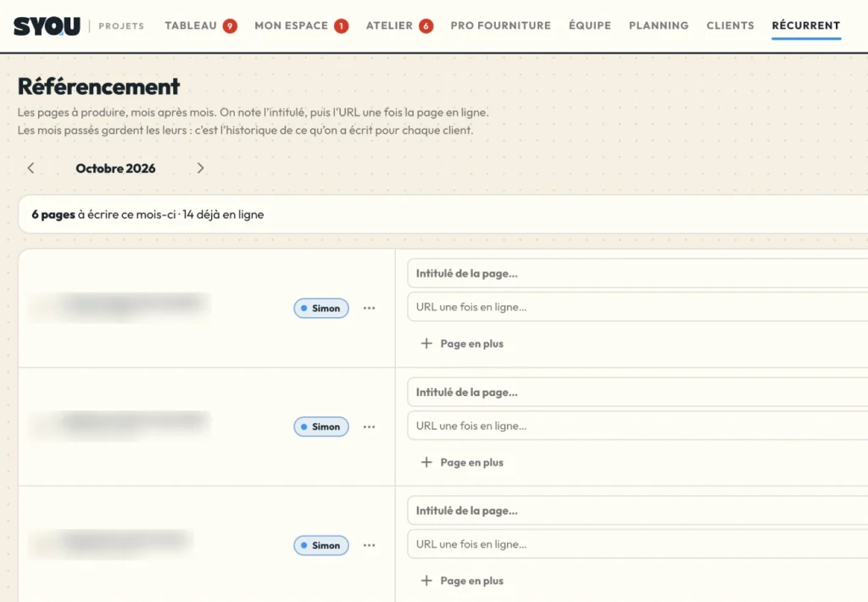Image resolution: width=868 pixels, height=602 pixels.
Task: Click the SYOU logo
Action: point(47,25)
